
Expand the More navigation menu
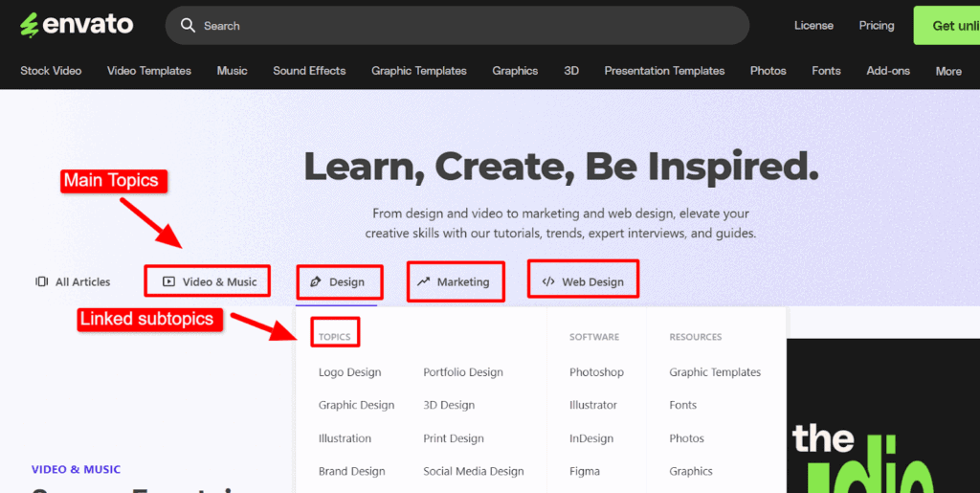(x=947, y=71)
